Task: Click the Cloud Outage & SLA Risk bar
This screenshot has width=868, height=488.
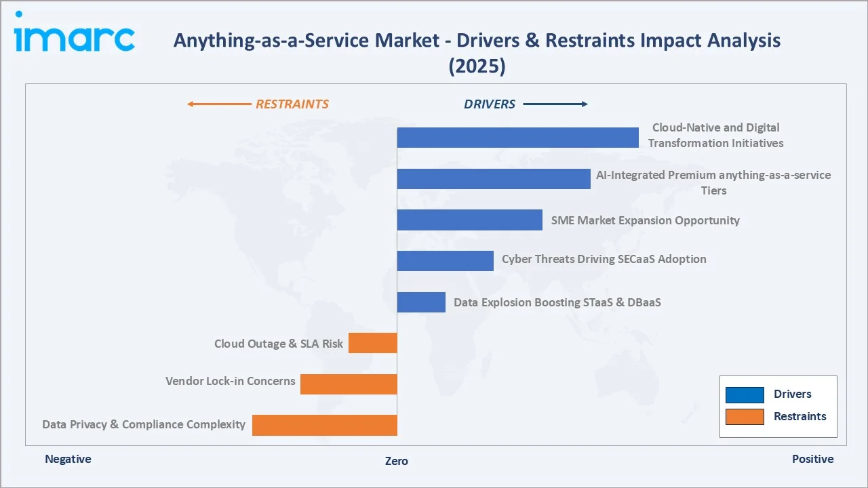Action: point(373,343)
